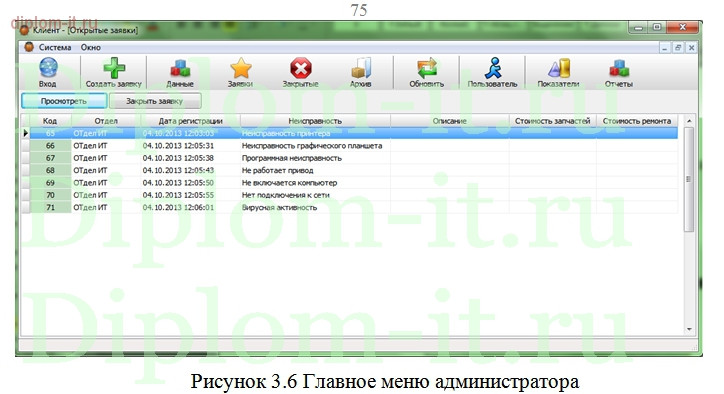The width and height of the screenshot is (724, 394).
Task: Select the row Неисправность графического планшета
Action: click(350, 145)
